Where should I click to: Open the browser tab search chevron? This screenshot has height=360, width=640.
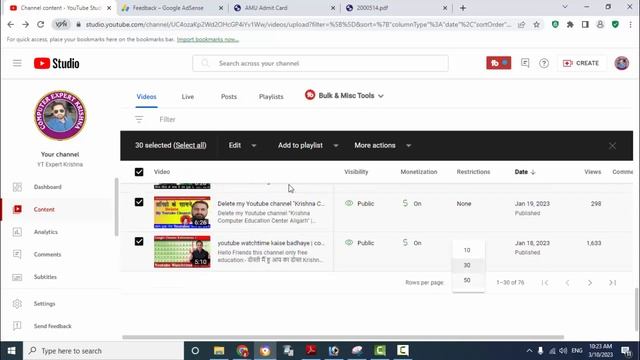click(x=565, y=7)
